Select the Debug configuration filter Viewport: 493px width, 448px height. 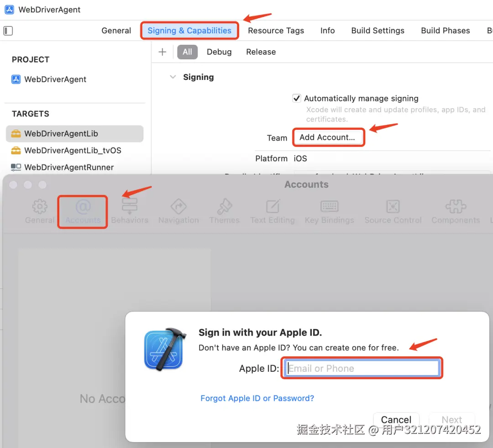[x=219, y=52]
